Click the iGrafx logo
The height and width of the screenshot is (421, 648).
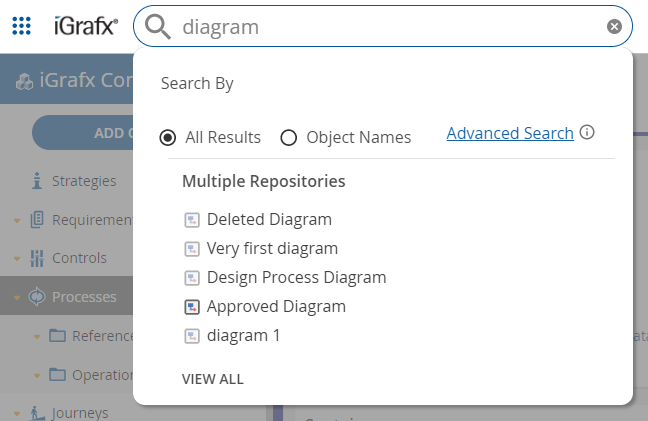pyautogui.click(x=85, y=27)
